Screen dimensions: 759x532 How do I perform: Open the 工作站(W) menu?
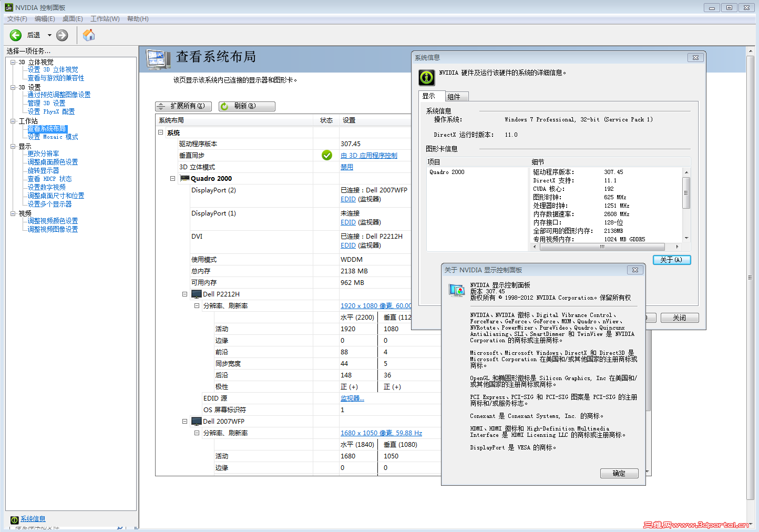point(105,19)
